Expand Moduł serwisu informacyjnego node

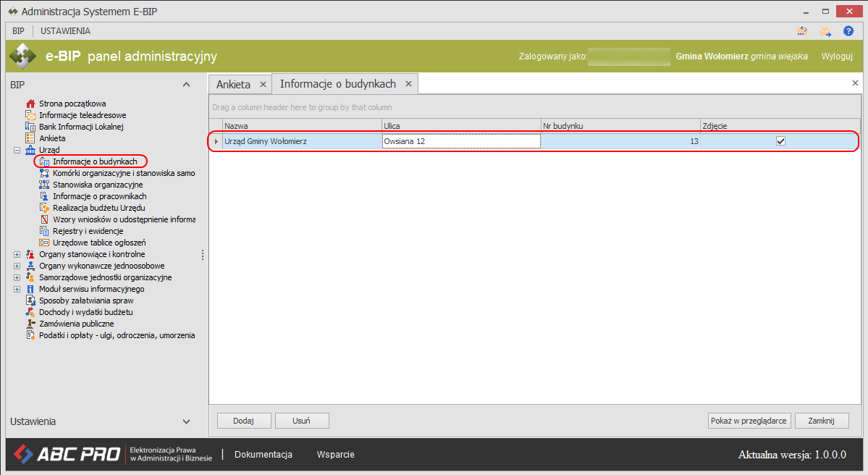(x=17, y=290)
